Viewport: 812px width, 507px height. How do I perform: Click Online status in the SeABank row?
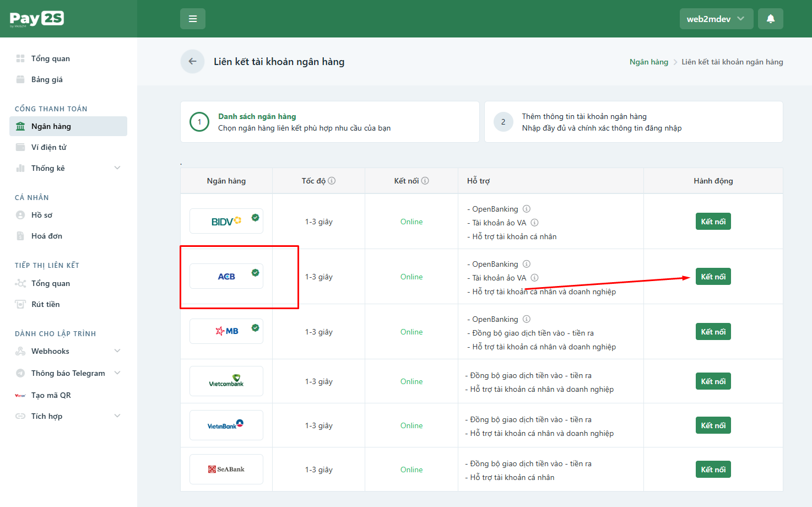(x=412, y=470)
